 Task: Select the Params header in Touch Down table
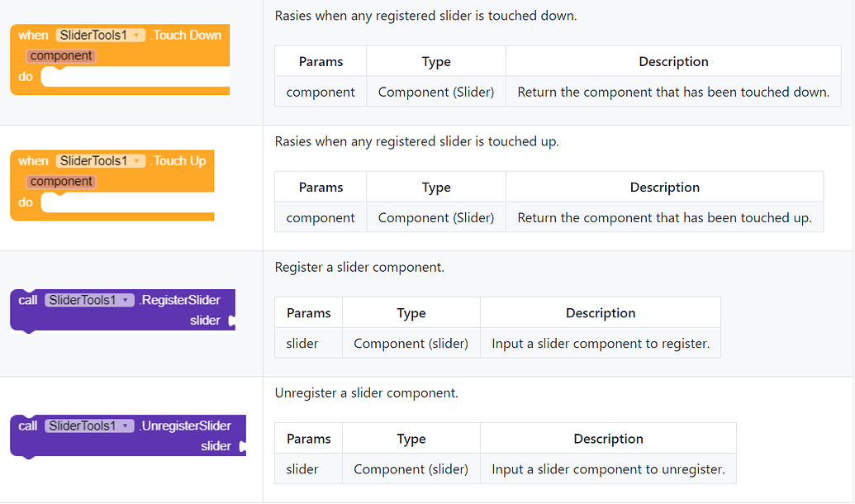321,61
